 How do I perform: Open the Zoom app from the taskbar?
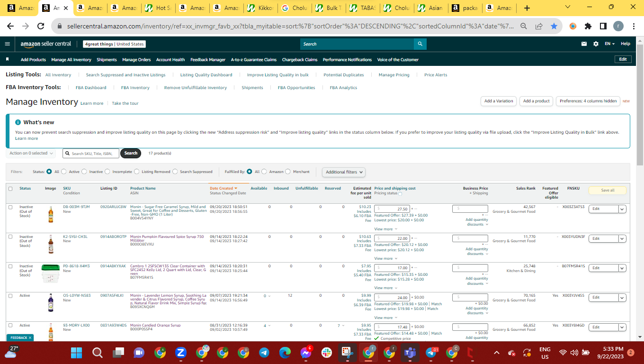(x=180, y=353)
